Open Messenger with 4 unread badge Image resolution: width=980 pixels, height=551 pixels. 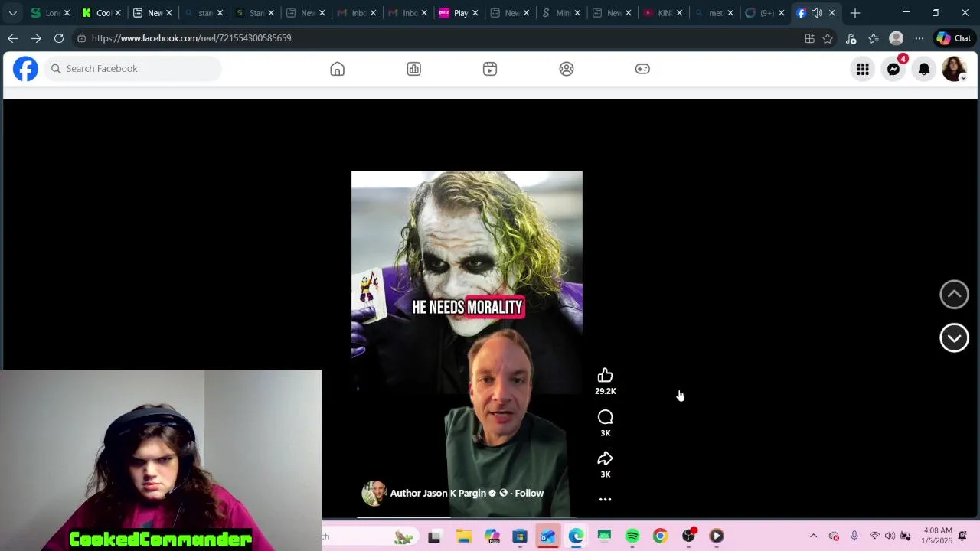click(893, 69)
